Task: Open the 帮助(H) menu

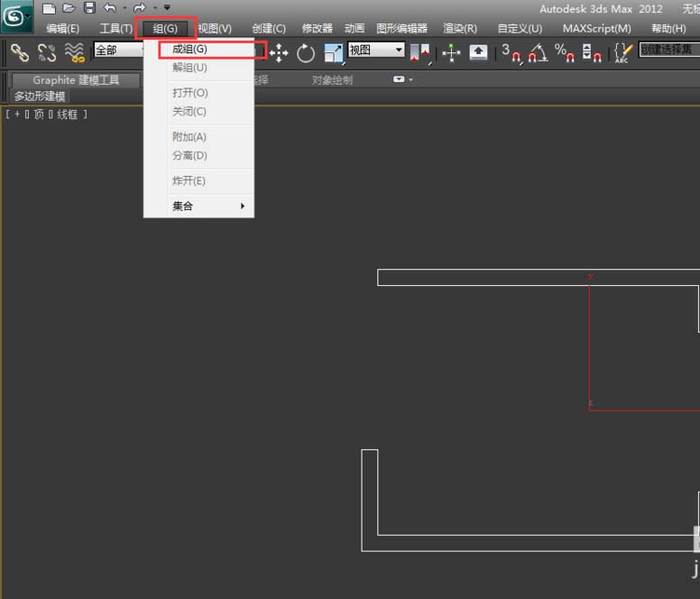Action: [668, 29]
